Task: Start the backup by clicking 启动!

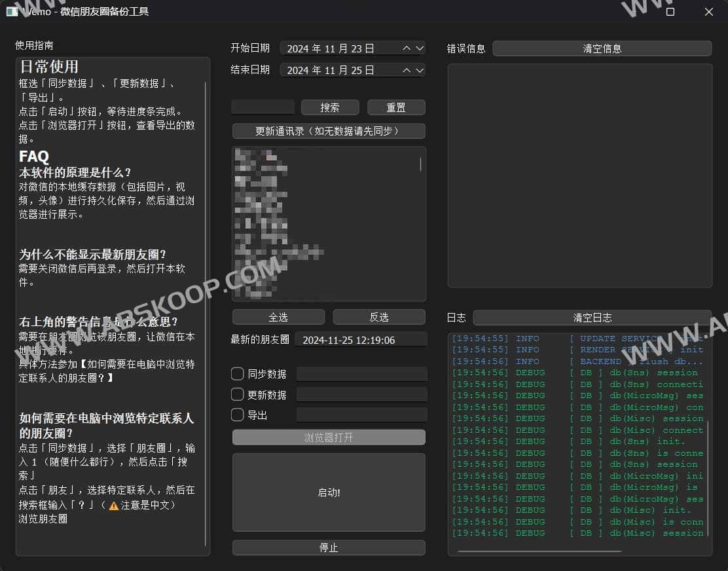Action: 328,492
